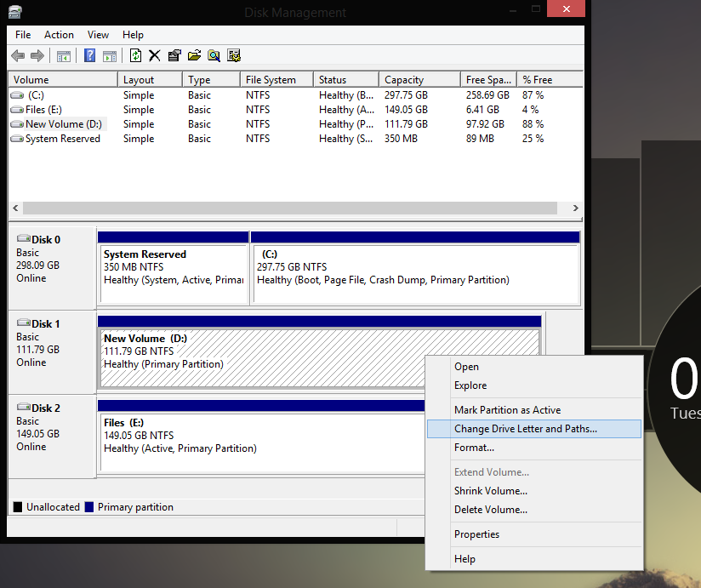This screenshot has height=588, width=701.
Task: Toggle the Show/Hide Console Tree icon
Action: [64, 56]
